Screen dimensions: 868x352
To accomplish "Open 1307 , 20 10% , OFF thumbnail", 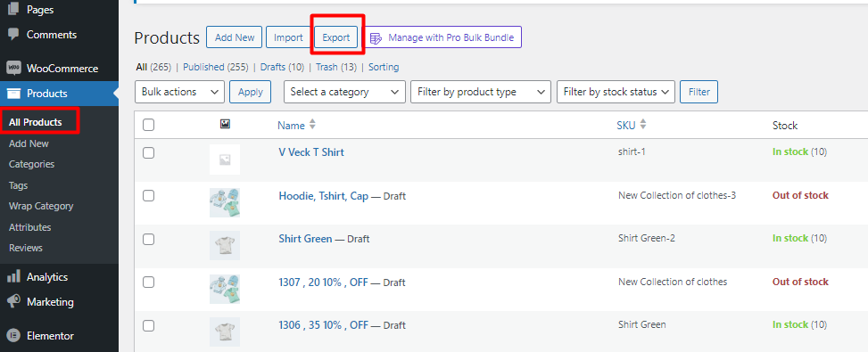I will coord(225,289).
